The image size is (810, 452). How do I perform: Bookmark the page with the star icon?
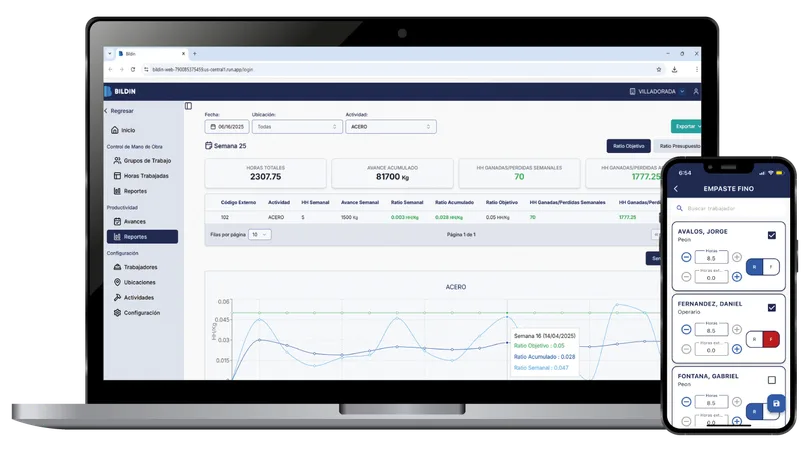pos(659,69)
